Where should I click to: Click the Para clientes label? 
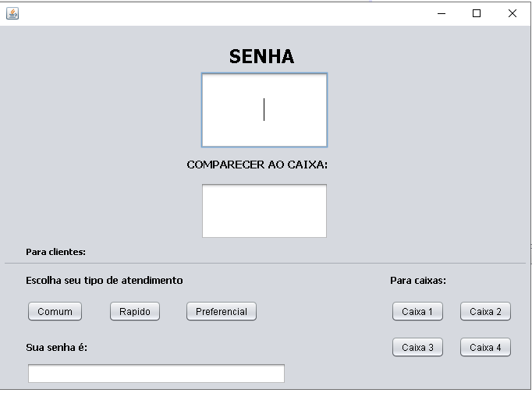coord(55,252)
